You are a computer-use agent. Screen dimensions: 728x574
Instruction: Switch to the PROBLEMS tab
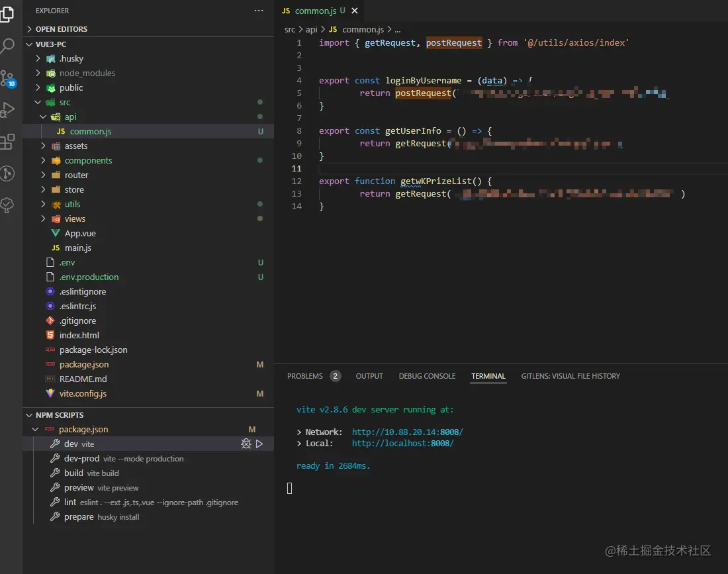point(305,376)
